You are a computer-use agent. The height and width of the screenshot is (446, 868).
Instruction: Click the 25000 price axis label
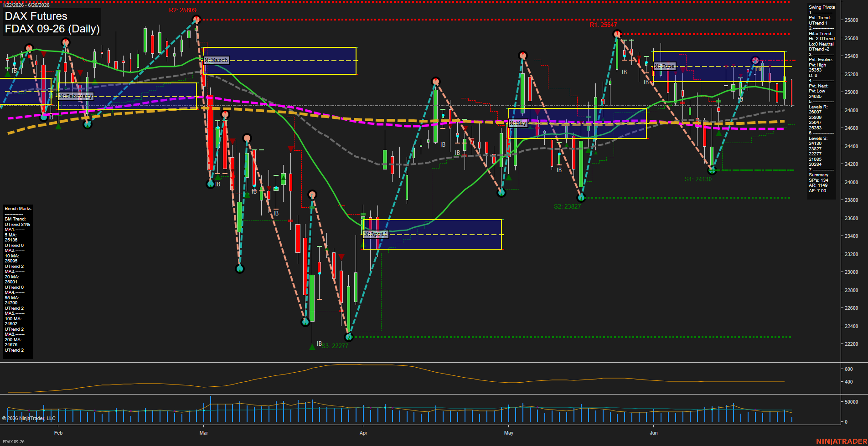tap(851, 92)
